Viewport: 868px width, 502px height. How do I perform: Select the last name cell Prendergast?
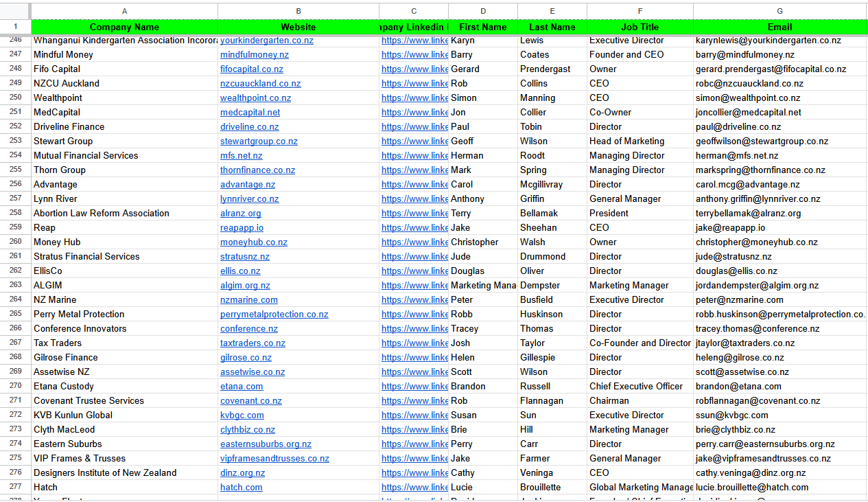point(552,69)
